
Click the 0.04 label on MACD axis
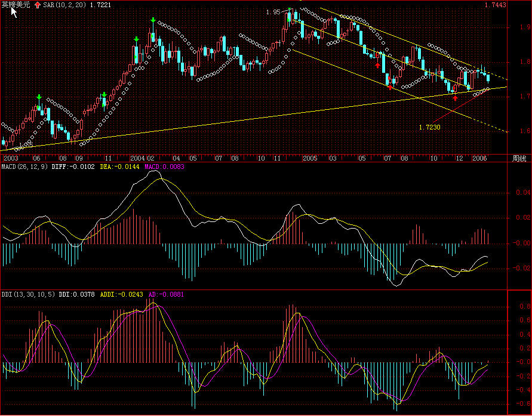523,193
